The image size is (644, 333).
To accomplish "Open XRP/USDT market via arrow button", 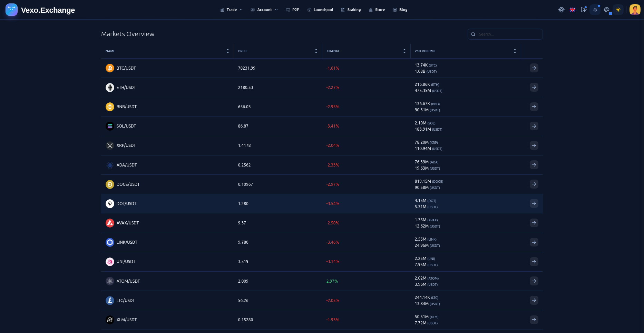I will coord(534,145).
